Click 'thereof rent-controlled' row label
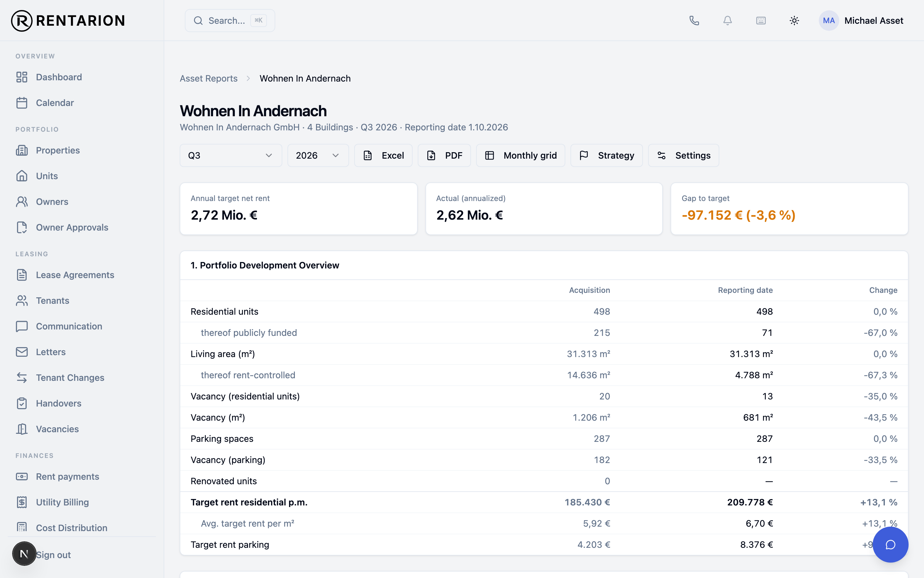 click(248, 375)
